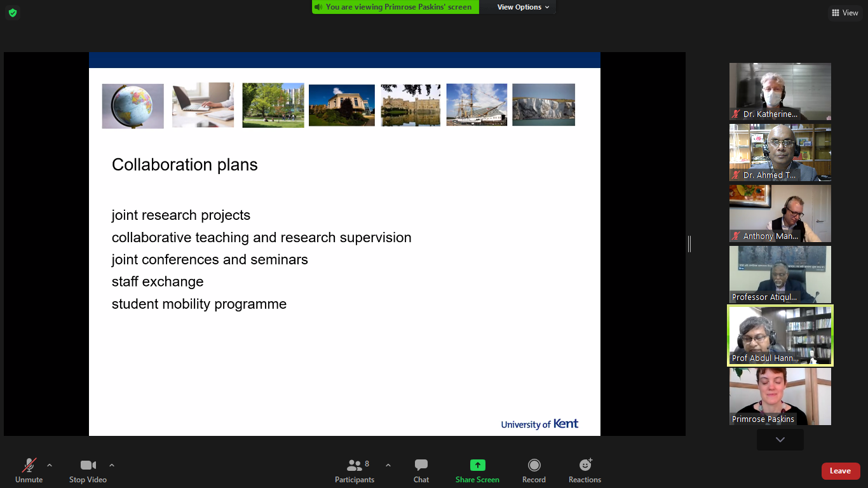
Task: Select Anthony Man's video thumbnail
Action: tap(780, 213)
